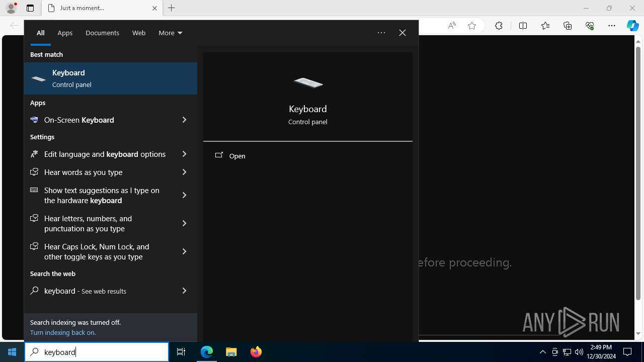This screenshot has height=362, width=644.
Task: Open Microsoft Edge from the taskbar
Action: tap(207, 352)
